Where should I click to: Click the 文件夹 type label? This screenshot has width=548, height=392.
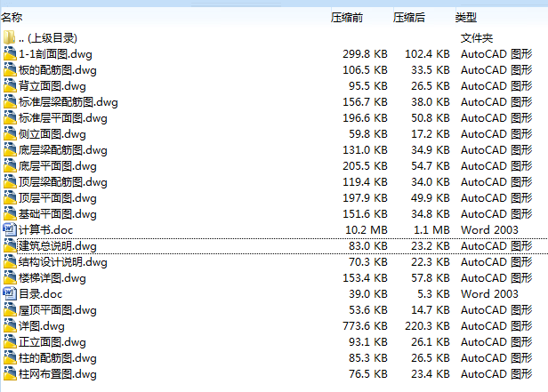[477, 38]
